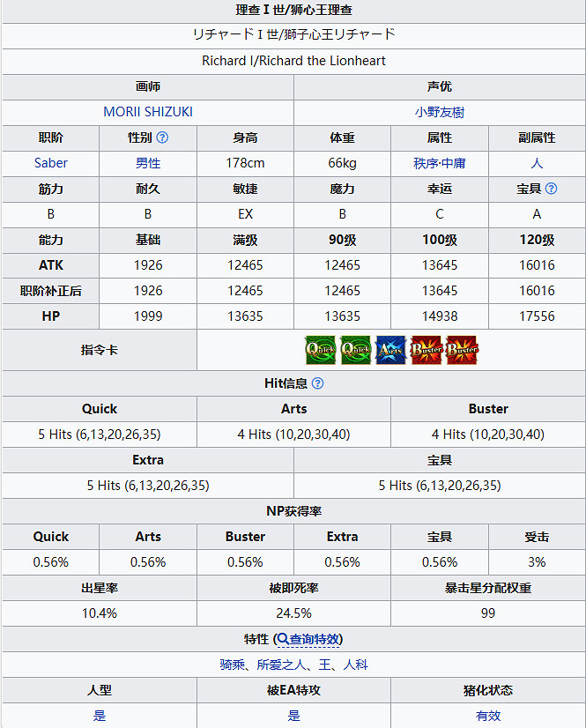Click the 宝具 rank value A
The width and height of the screenshot is (586, 728).
[x=537, y=214]
